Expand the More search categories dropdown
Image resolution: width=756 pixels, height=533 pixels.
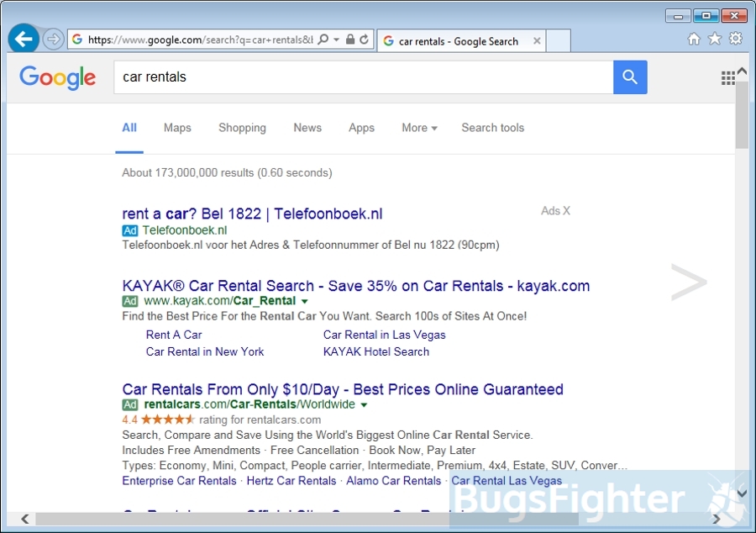tap(419, 128)
